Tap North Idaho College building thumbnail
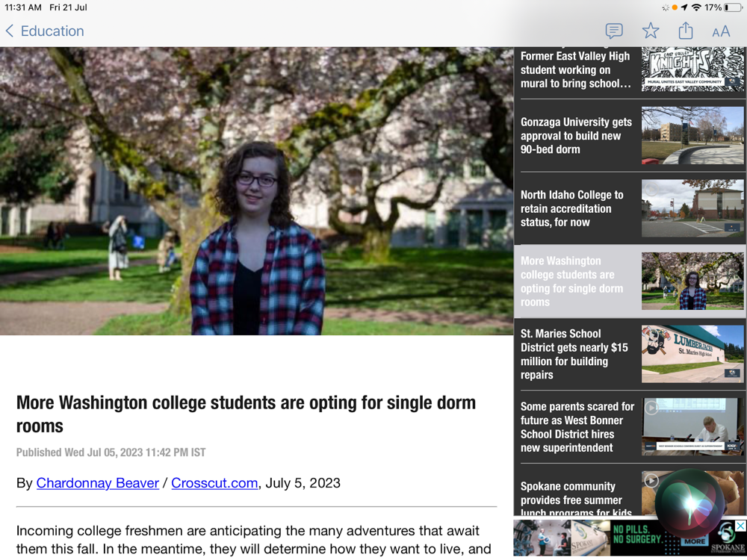Screen dimensions: 747x560 point(692,208)
